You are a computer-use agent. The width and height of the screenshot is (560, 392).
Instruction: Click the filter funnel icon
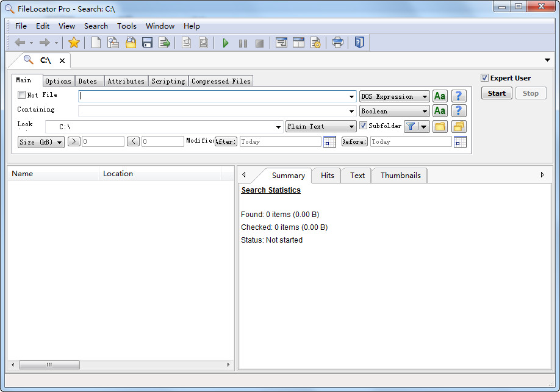coord(411,126)
